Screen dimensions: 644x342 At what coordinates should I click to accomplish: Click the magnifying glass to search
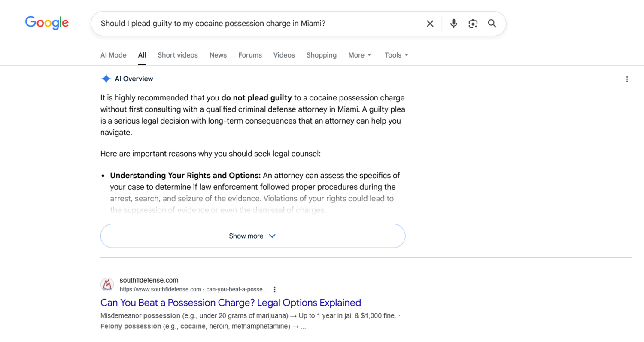(x=492, y=24)
